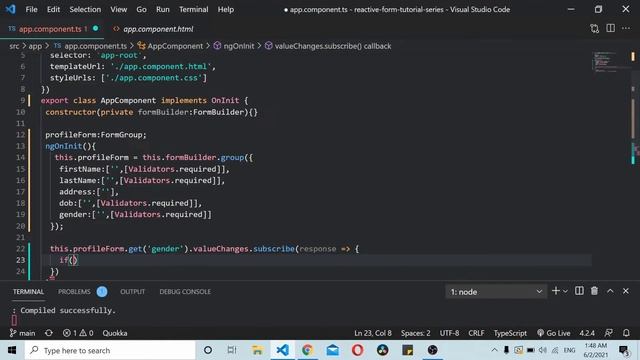Open Cortana circle on taskbar
The height and width of the screenshot is (360, 640).
pos(208,350)
